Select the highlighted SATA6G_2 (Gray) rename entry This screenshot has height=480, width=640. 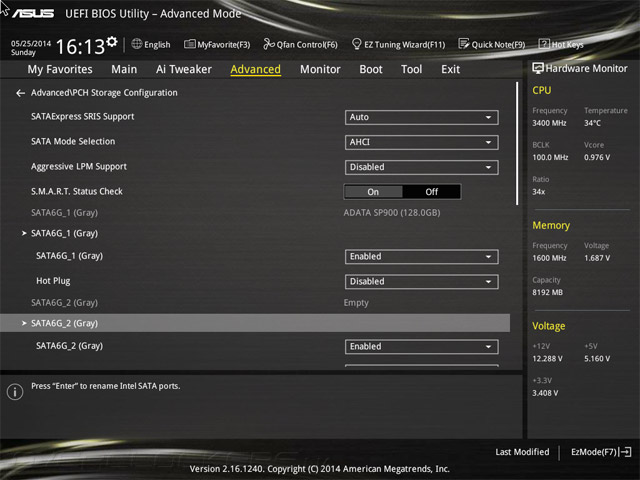pos(255,323)
